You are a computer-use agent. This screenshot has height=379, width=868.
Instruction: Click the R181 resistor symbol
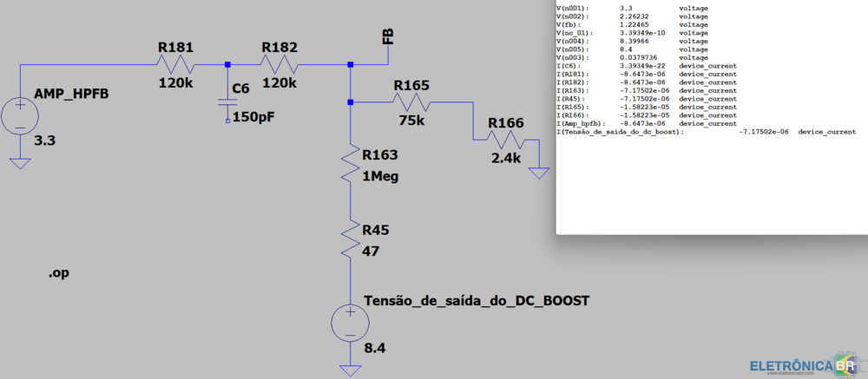[176, 64]
